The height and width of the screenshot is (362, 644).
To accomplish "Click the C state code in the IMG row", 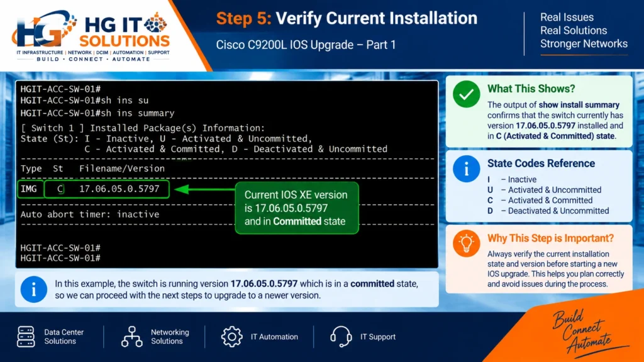I will 60,189.
